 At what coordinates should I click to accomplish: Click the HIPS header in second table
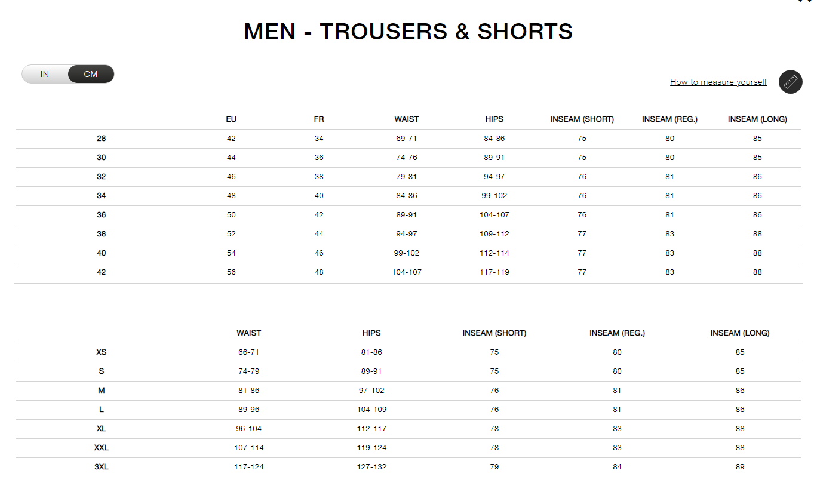pyautogui.click(x=371, y=333)
